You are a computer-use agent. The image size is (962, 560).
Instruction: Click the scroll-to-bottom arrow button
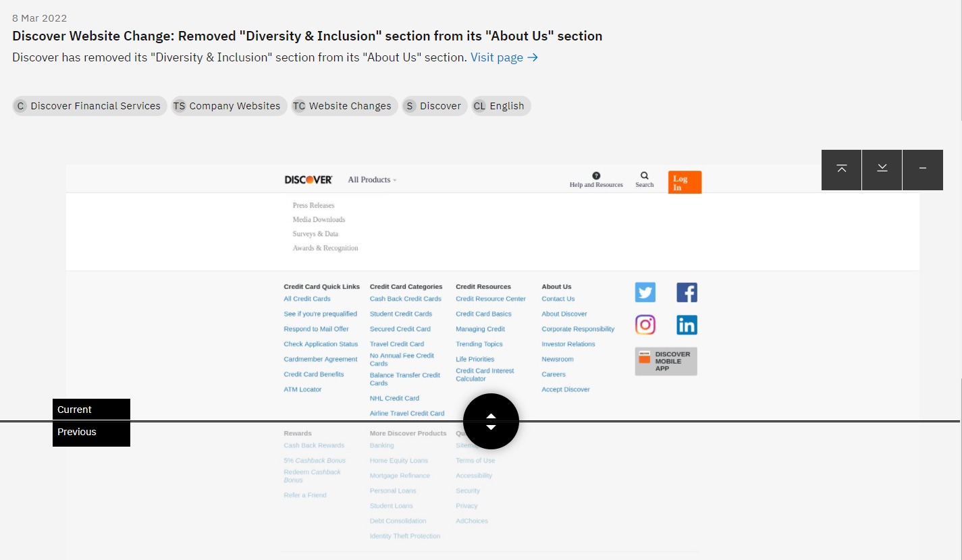(882, 169)
